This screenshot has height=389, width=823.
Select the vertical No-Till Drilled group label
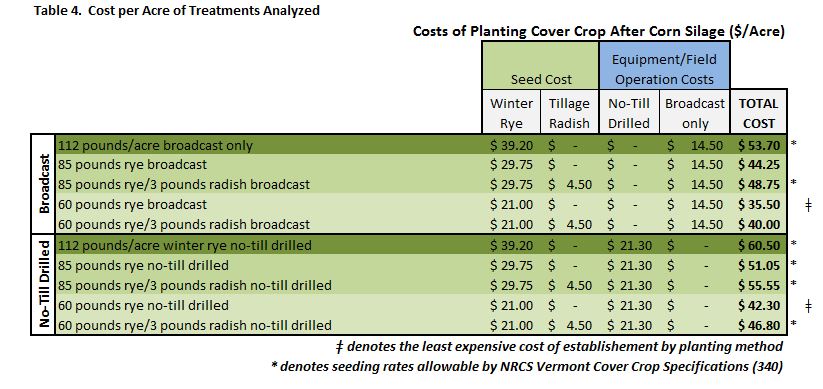click(43, 284)
